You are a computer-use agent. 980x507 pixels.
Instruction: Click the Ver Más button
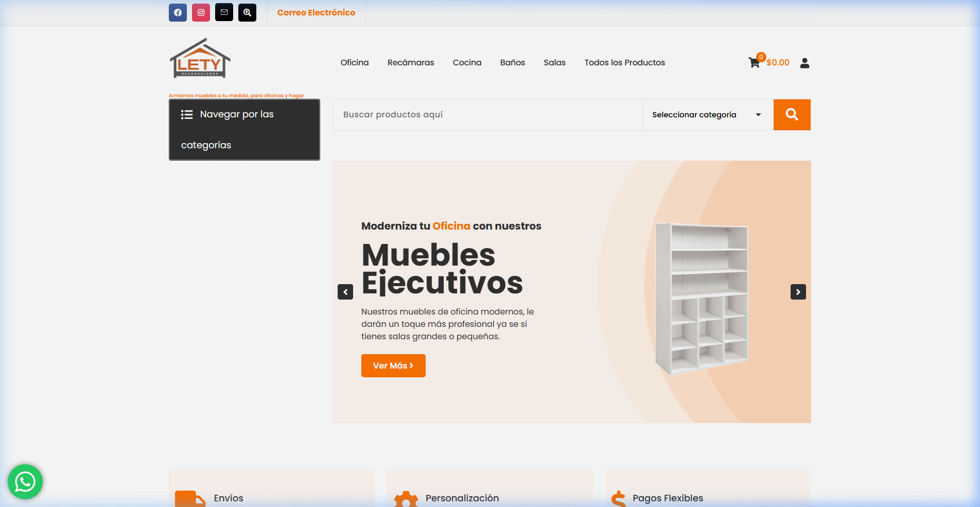coord(393,365)
